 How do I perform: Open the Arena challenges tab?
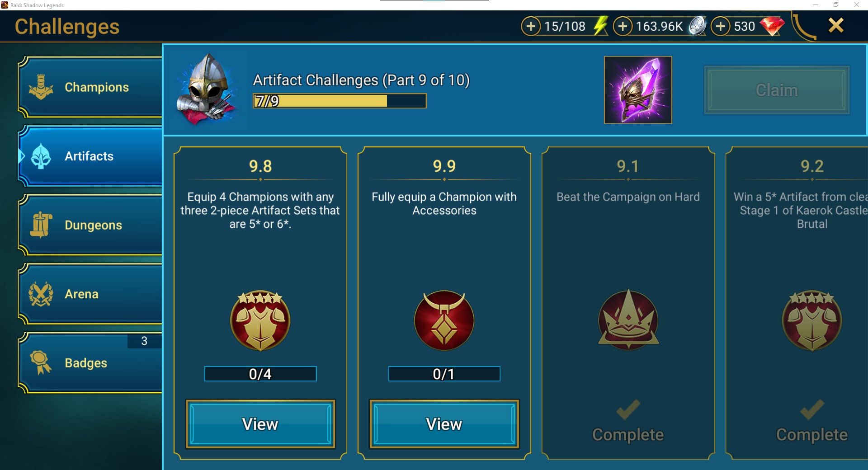[90, 294]
